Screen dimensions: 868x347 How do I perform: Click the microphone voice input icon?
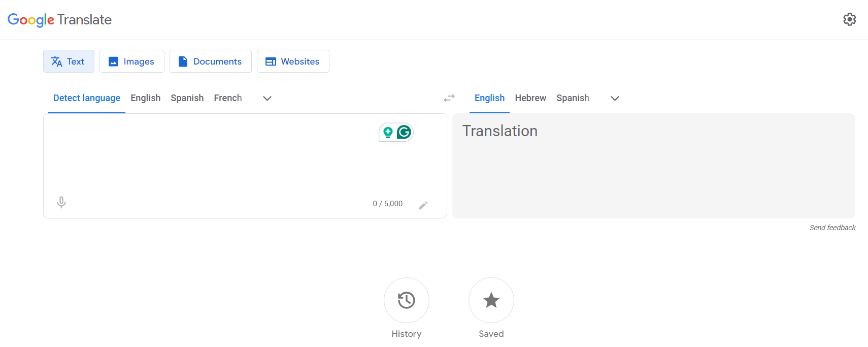pyautogui.click(x=61, y=203)
